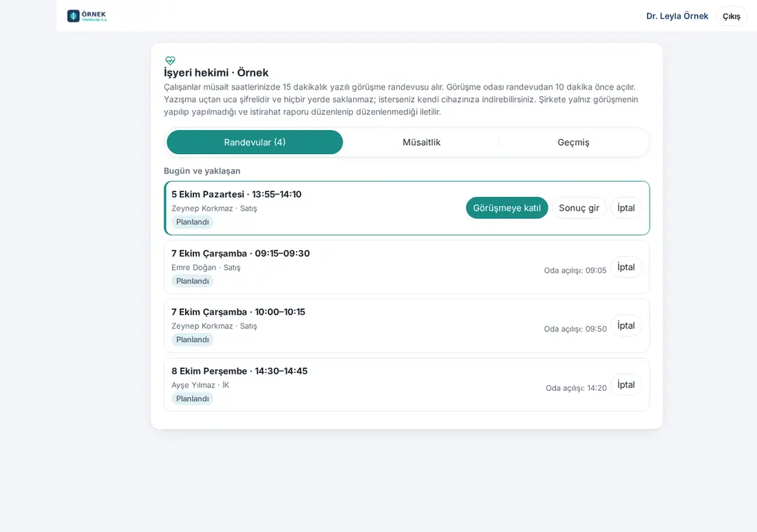Click the Bugün ve yaklaşan section label

[x=202, y=171]
